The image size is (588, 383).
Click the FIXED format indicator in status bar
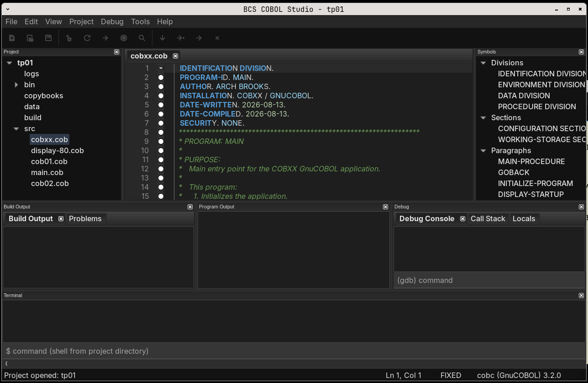coord(451,376)
